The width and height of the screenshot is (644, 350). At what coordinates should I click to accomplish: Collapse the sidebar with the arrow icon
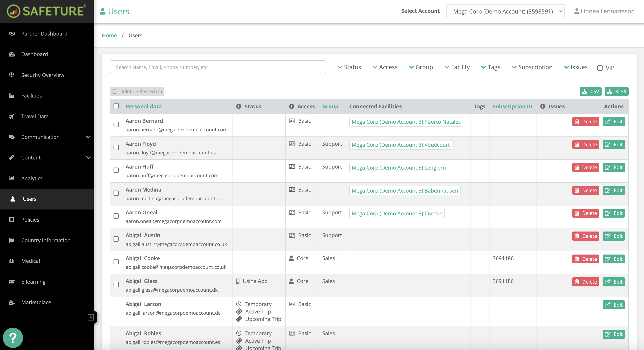tap(90, 317)
